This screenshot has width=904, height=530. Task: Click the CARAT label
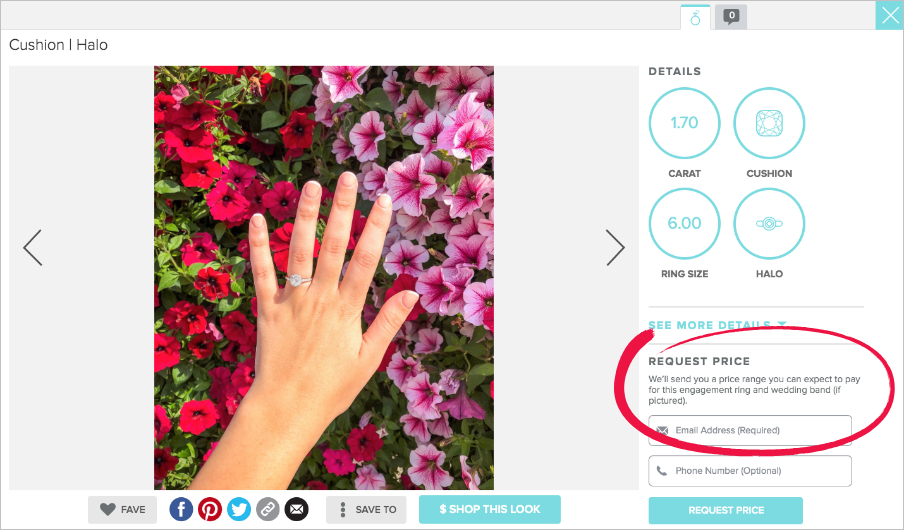point(684,174)
